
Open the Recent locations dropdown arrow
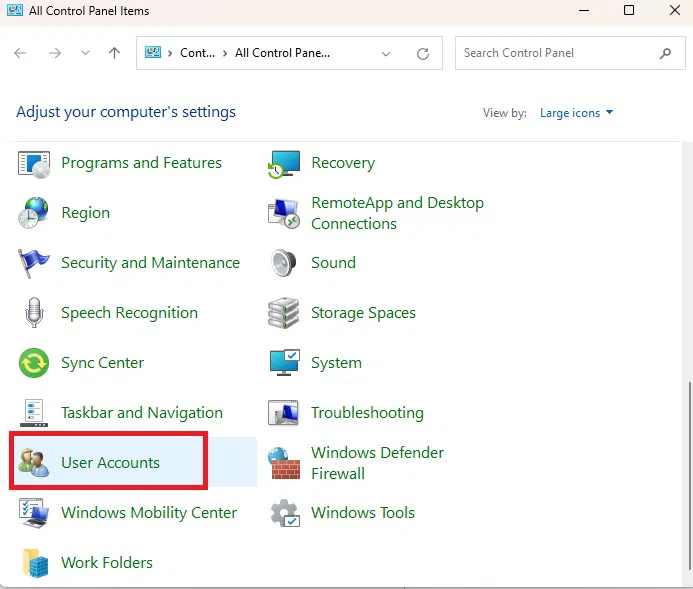pyautogui.click(x=84, y=53)
